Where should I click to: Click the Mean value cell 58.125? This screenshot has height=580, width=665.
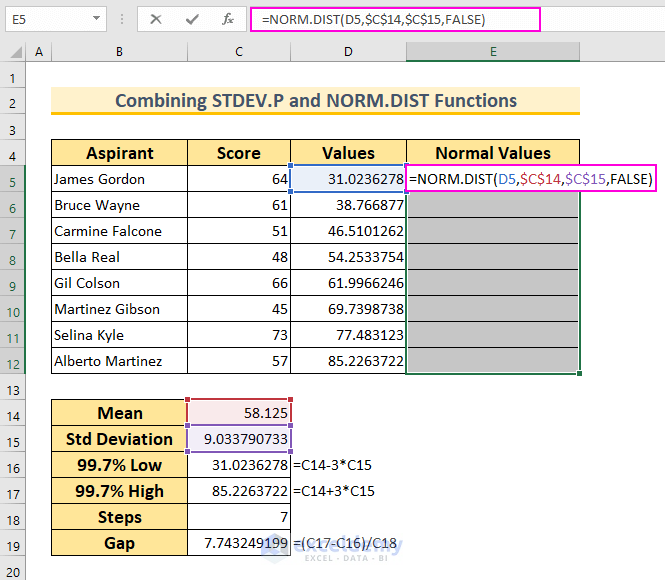pyautogui.click(x=239, y=413)
